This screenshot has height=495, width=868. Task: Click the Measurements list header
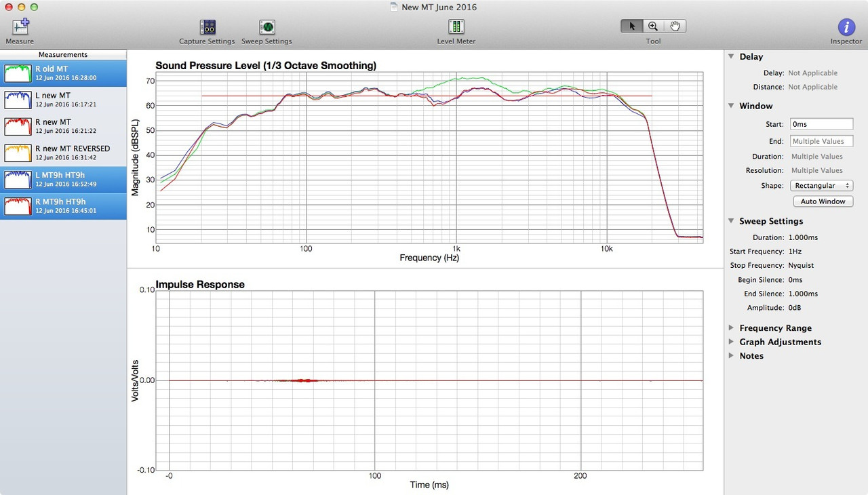tap(63, 54)
